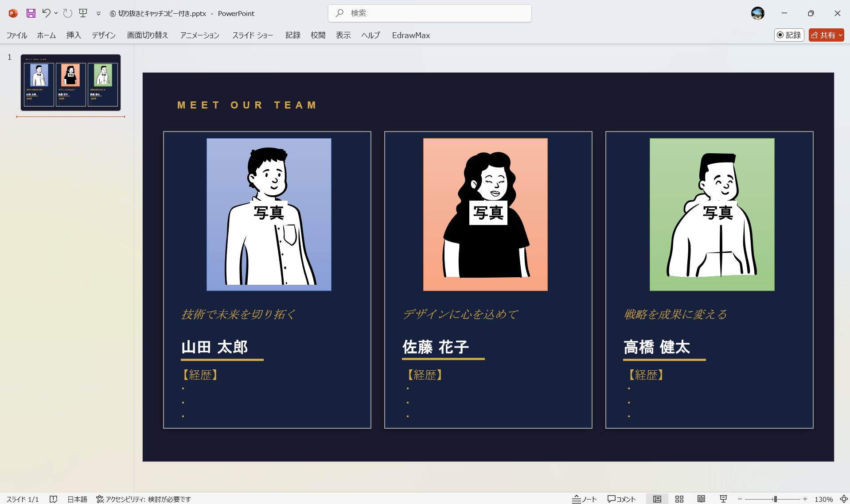Switch to Slide Sorter view icon
This screenshot has width=850, height=504.
pos(679,499)
